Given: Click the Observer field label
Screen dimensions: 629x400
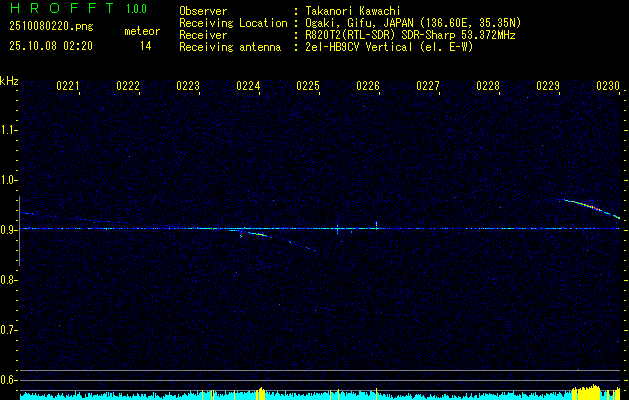Looking at the screenshot, I should pyautogui.click(x=203, y=11).
